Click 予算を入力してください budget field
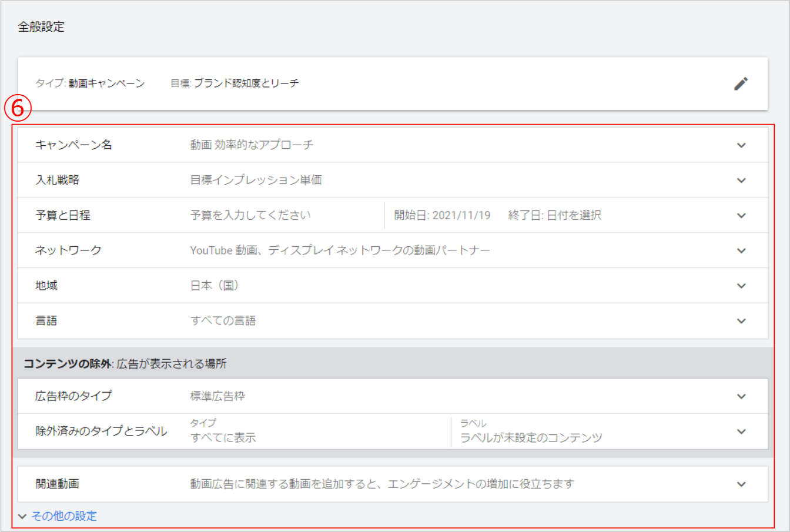Screen dimensions: 790x532 pyautogui.click(x=250, y=215)
